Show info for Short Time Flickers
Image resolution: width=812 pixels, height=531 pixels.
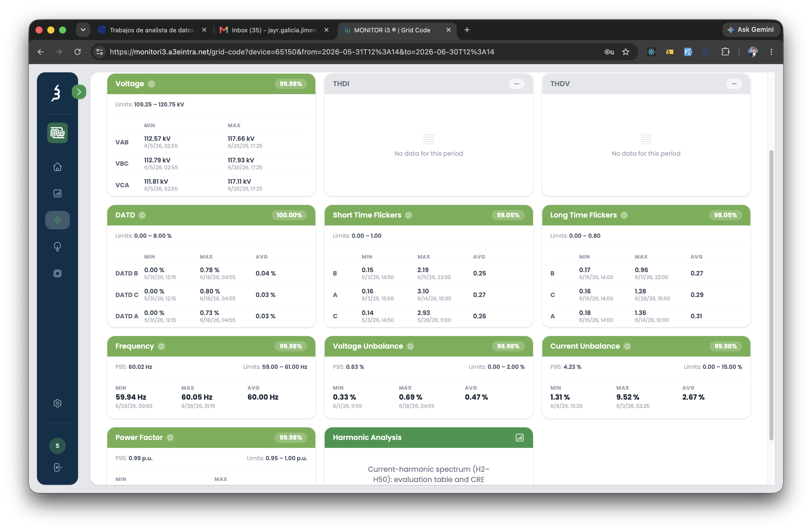point(408,215)
